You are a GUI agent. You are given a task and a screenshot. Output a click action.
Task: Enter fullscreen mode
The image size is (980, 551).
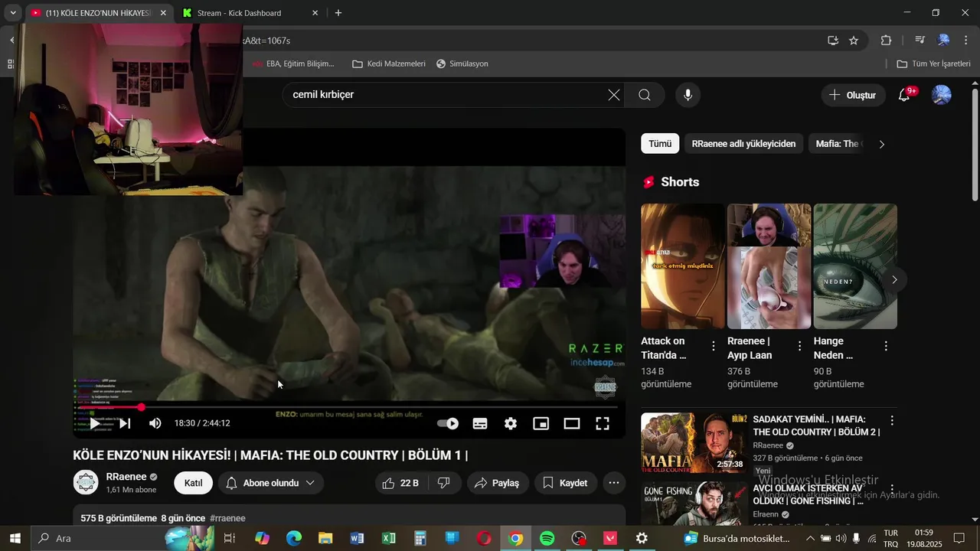tap(603, 423)
